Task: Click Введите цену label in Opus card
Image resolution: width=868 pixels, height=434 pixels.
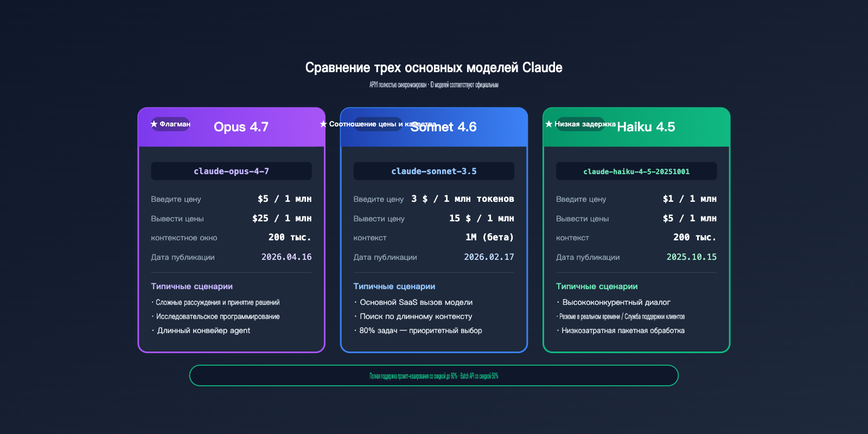Action: tap(176, 199)
